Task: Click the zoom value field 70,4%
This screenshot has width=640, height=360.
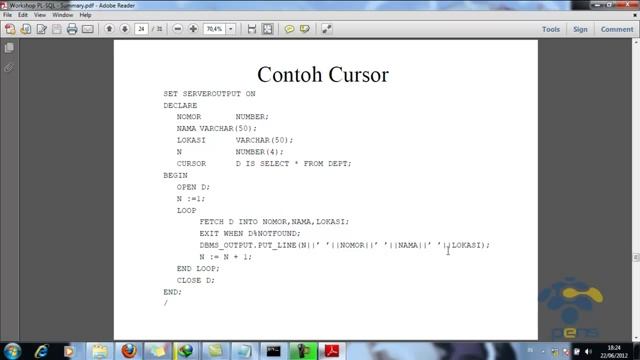Action: pyautogui.click(x=214, y=29)
